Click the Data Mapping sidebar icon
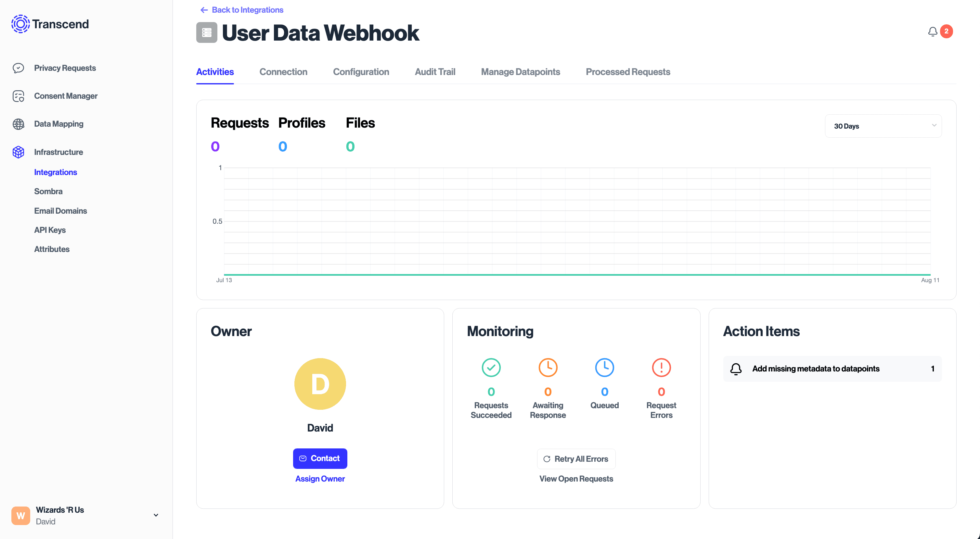This screenshot has width=980, height=539. [x=18, y=123]
